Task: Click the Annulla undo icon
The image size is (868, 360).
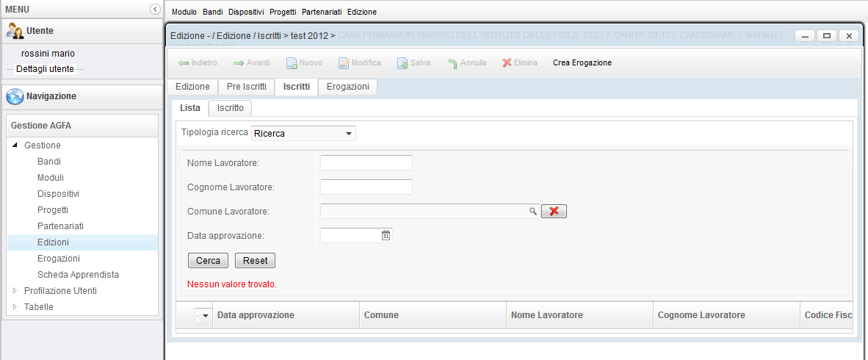Action: 452,63
